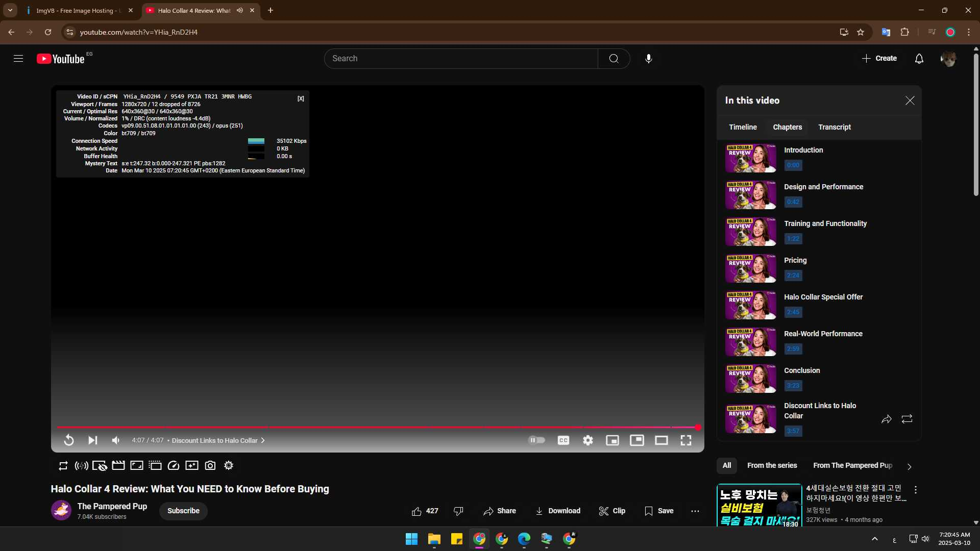Viewport: 980px width, 551px height.
Task: Enable miniplayer mode
Action: 612,440
